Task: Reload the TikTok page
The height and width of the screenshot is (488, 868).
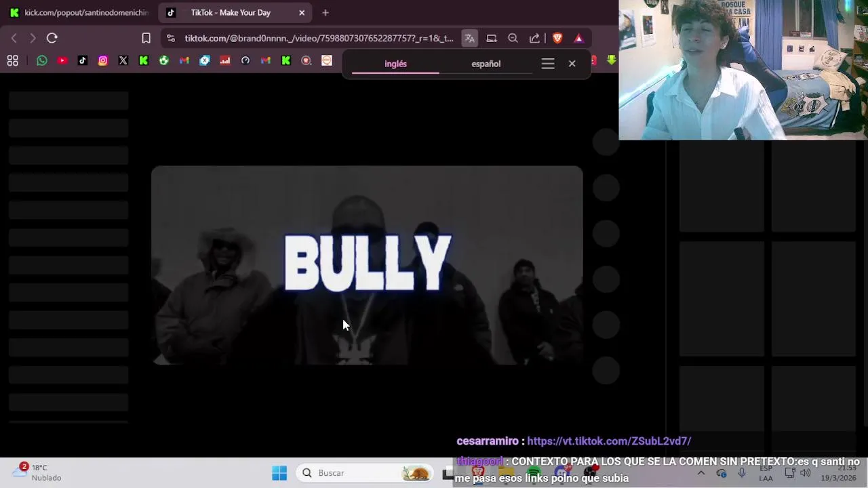Action: coord(52,38)
